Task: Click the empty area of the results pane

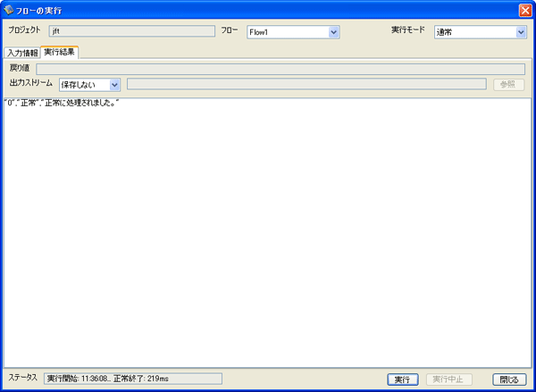Action: tap(268, 241)
